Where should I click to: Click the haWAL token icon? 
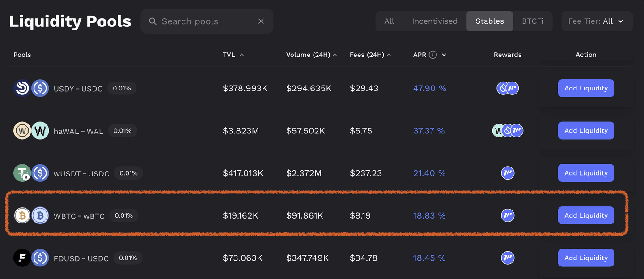coord(22,131)
